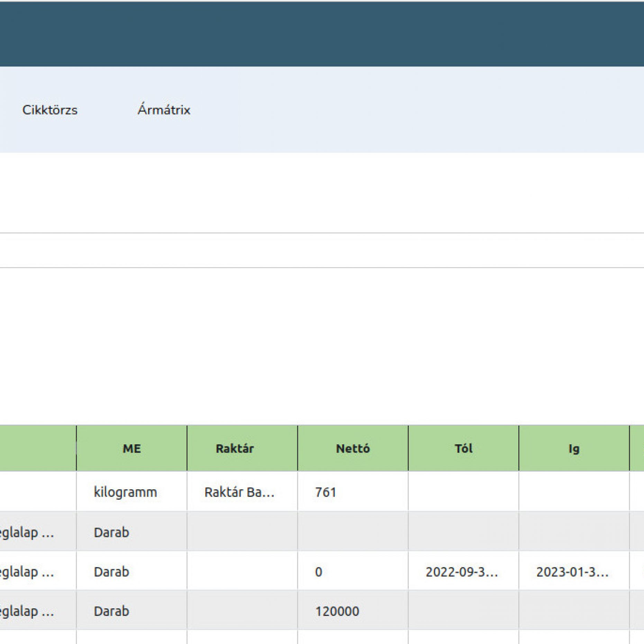Select the Nettó cell showing 120000
The height and width of the screenshot is (644, 644).
click(x=337, y=611)
